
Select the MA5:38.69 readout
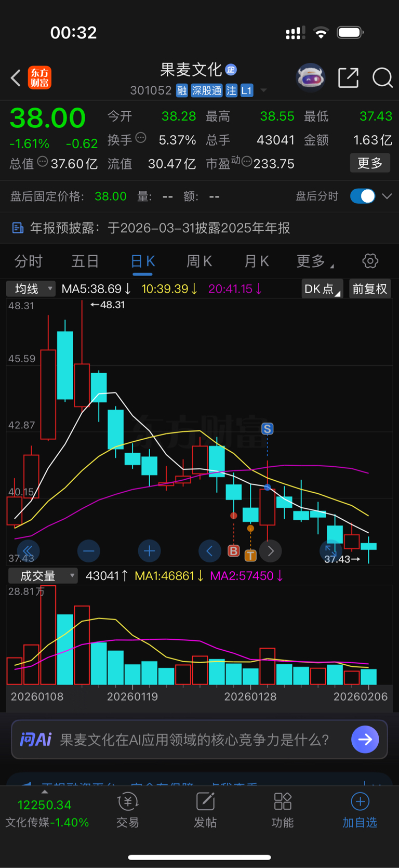point(96,289)
